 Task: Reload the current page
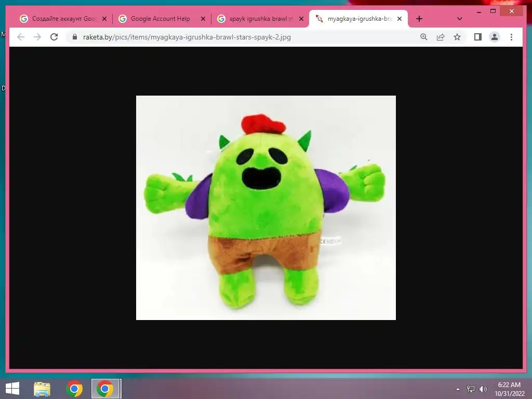(x=54, y=37)
